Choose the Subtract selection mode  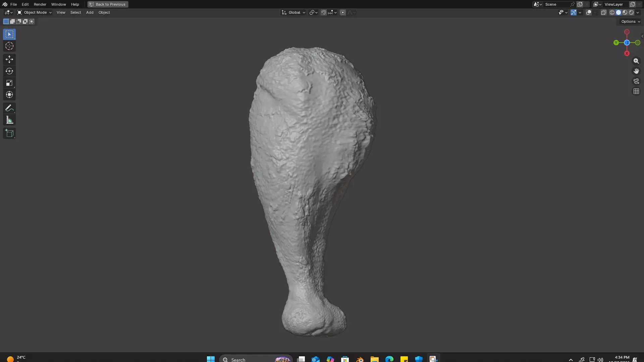point(19,21)
